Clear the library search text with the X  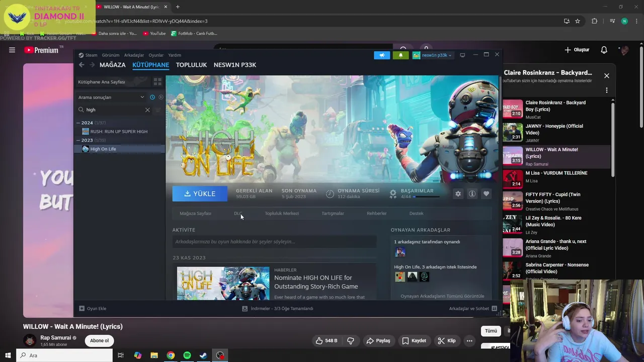tap(147, 110)
